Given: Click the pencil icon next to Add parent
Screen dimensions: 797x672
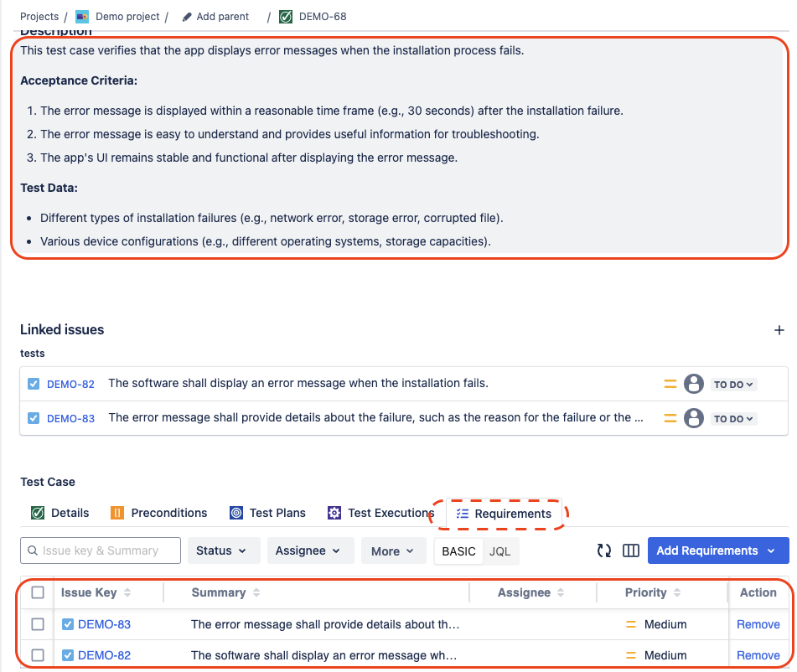Looking at the screenshot, I should click(186, 17).
